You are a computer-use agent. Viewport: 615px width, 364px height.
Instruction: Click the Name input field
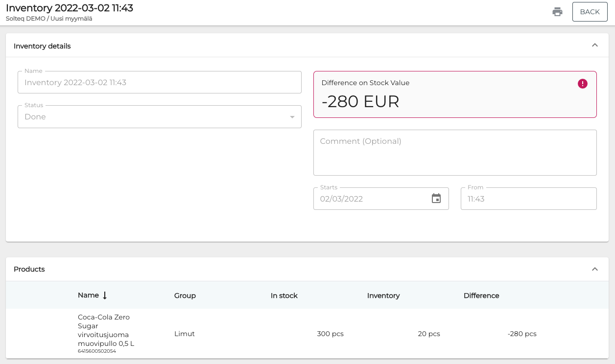coord(159,83)
